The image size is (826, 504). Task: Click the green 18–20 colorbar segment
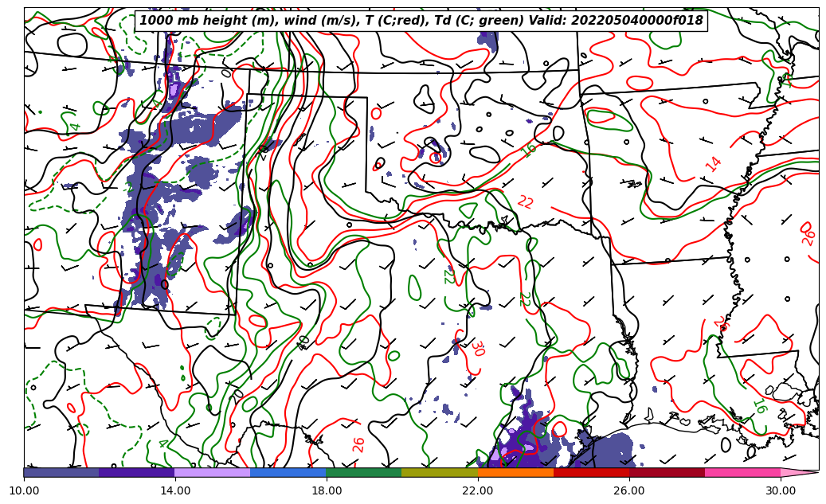364,472
